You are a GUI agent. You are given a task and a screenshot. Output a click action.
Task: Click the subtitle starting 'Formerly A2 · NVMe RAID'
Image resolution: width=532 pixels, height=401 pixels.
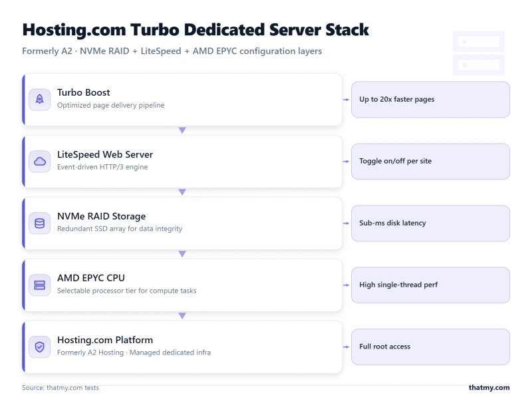click(172, 51)
